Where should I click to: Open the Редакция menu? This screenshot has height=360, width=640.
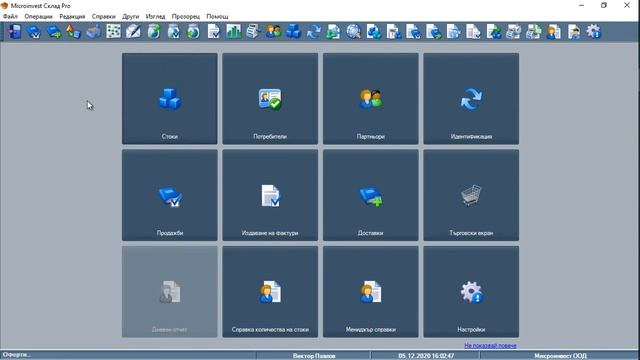click(x=72, y=16)
